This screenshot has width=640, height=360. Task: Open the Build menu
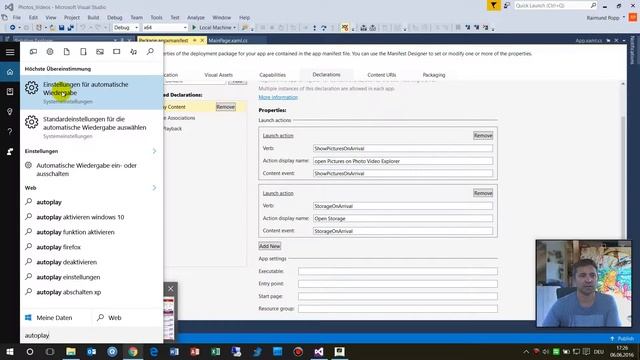[93, 18]
